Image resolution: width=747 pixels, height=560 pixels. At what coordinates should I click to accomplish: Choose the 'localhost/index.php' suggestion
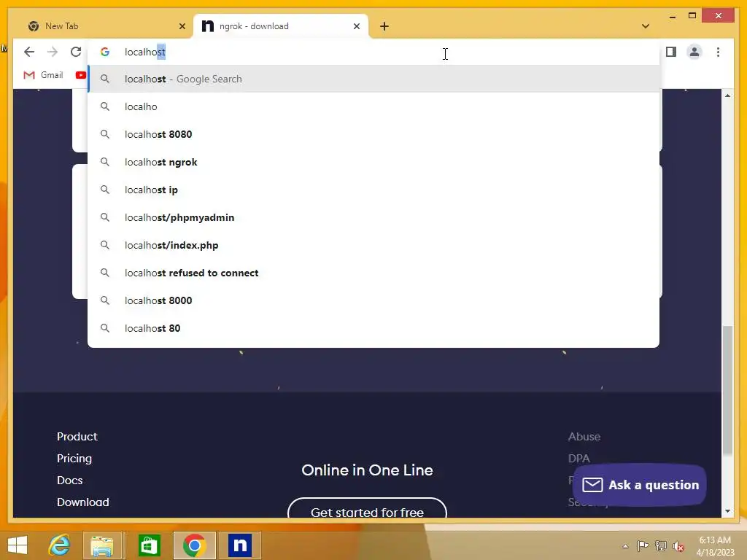click(x=373, y=245)
